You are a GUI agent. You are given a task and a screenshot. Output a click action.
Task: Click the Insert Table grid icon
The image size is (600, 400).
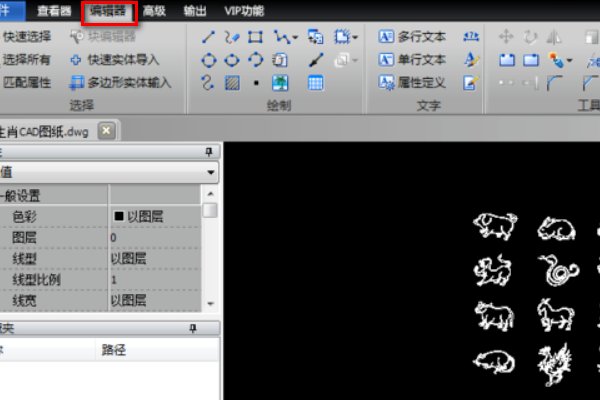click(316, 83)
